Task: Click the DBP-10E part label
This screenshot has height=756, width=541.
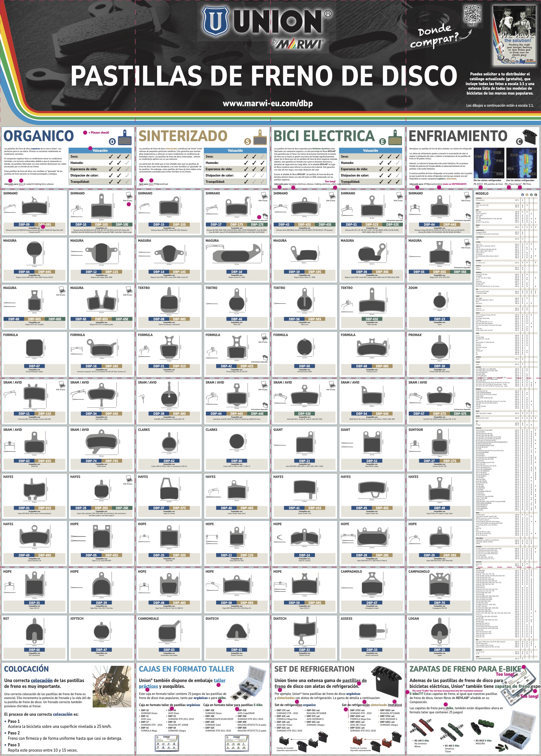Action: click(x=122, y=224)
